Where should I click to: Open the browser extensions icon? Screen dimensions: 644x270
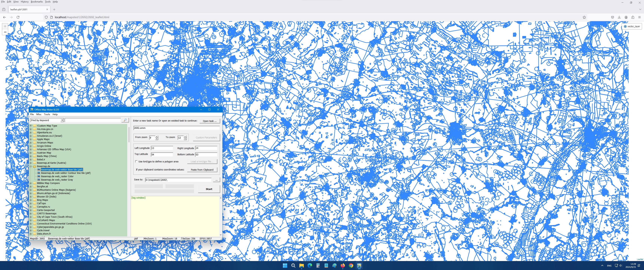tap(633, 17)
